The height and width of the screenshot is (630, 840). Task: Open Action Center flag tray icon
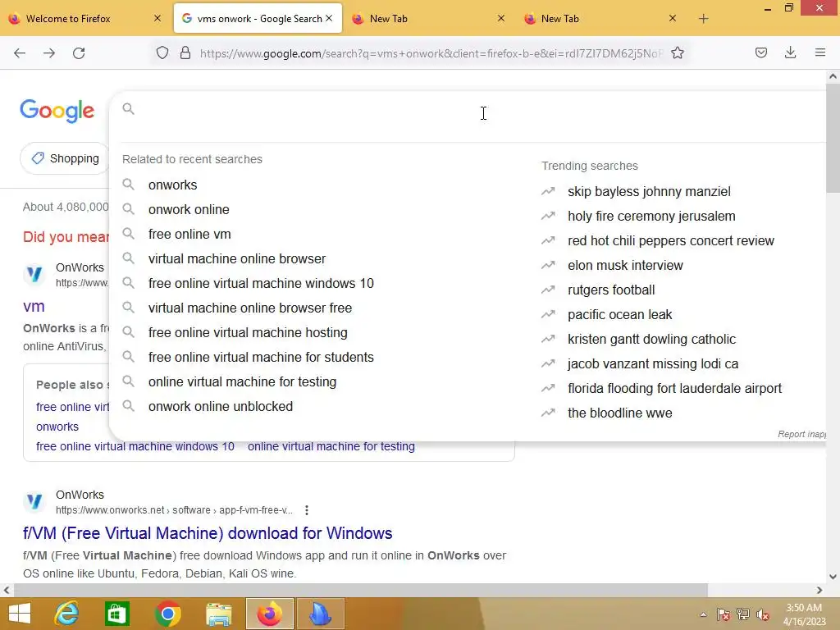point(724,614)
